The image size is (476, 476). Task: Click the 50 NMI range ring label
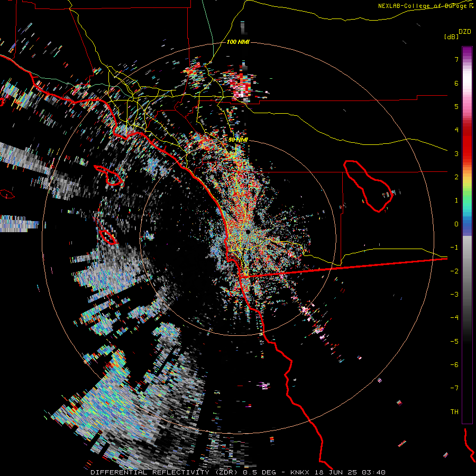[x=238, y=140]
